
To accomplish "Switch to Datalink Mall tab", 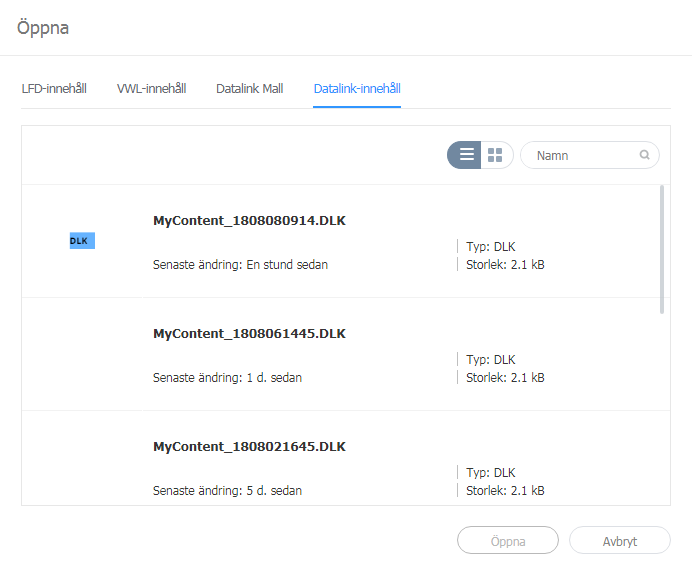I will [249, 89].
